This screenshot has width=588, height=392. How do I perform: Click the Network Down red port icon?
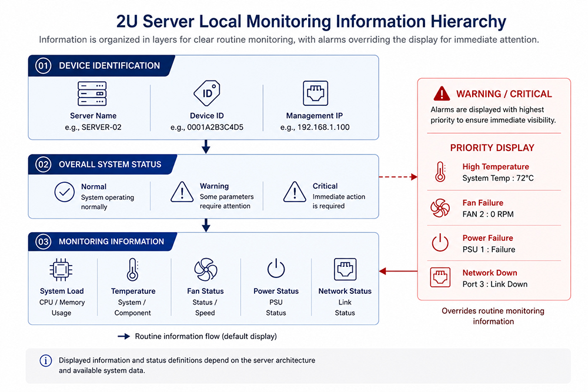tap(440, 277)
